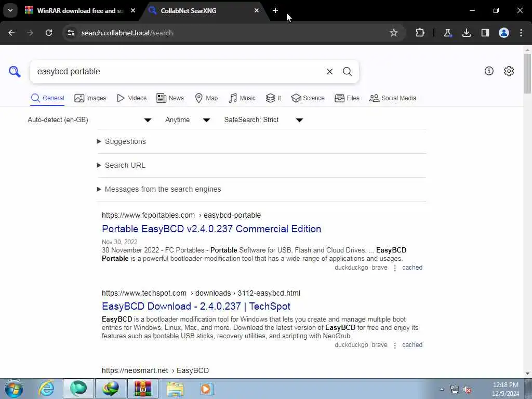Click the page vertical scrollbar thumb
This screenshot has width=532, height=399.
(x=527, y=73)
